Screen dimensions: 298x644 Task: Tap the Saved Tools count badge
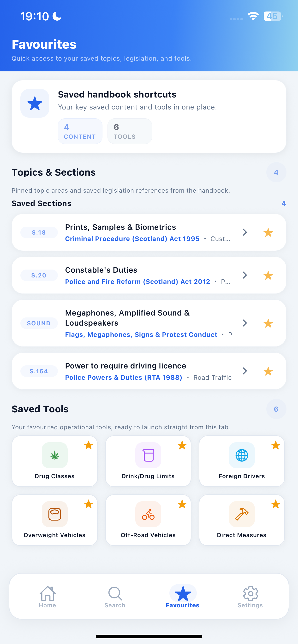pyautogui.click(x=276, y=409)
